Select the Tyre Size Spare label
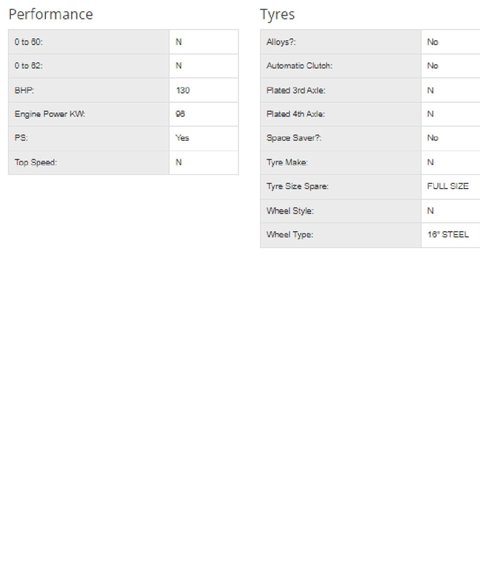Screen dimensions: 480x584 click(x=298, y=186)
